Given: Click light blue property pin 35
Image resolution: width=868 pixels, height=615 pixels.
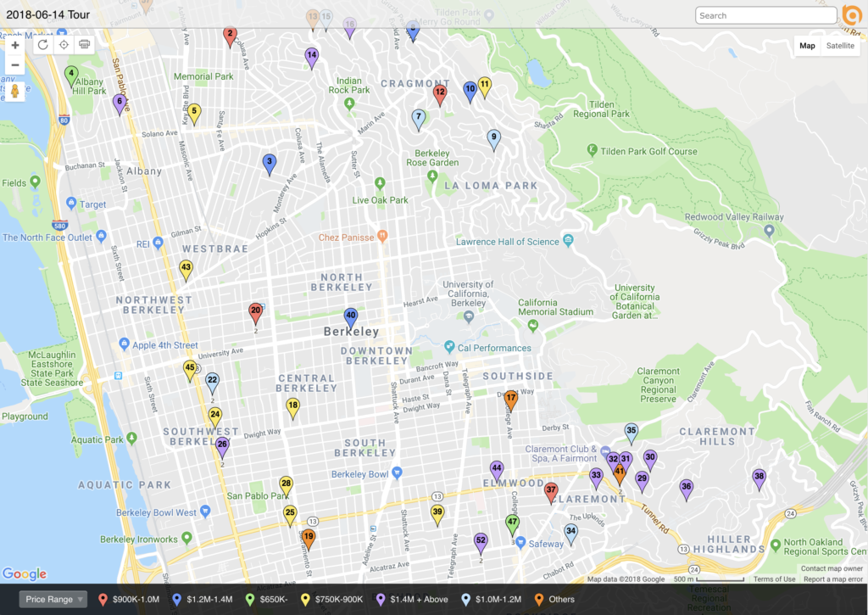Looking at the screenshot, I should [x=631, y=432].
